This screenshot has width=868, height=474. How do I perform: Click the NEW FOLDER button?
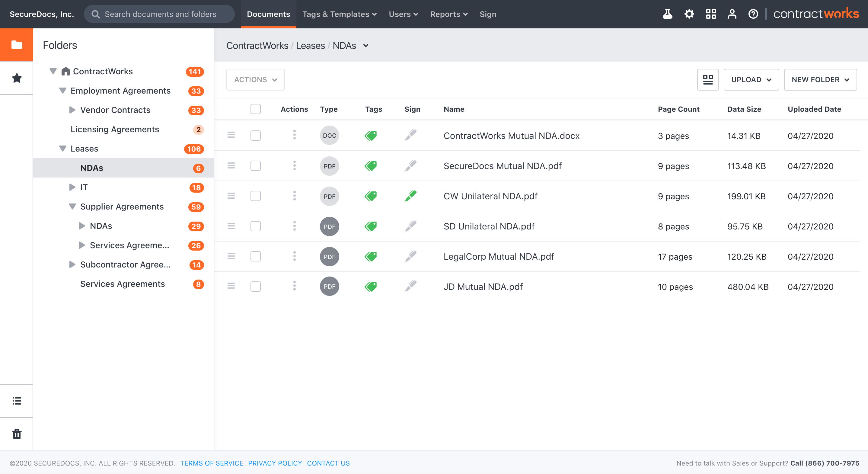(x=820, y=80)
